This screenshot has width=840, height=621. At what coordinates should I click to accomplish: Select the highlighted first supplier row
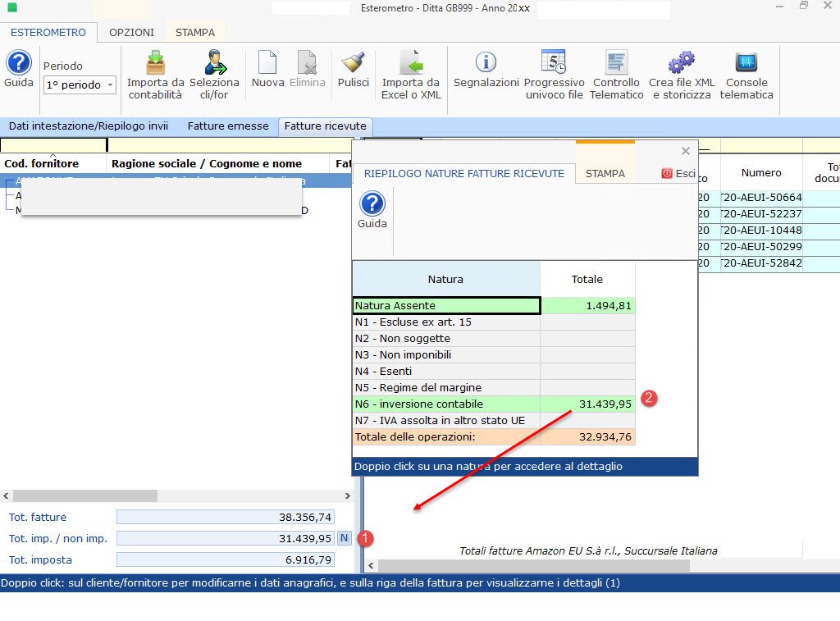[x=177, y=180]
